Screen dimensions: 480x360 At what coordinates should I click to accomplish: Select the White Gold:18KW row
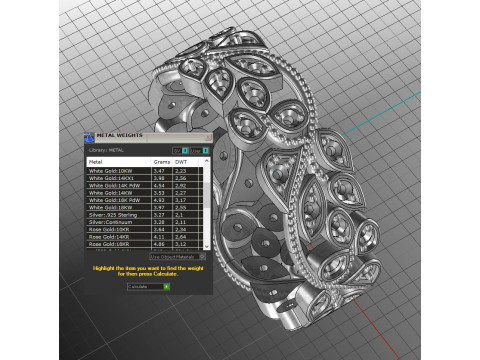(144, 207)
